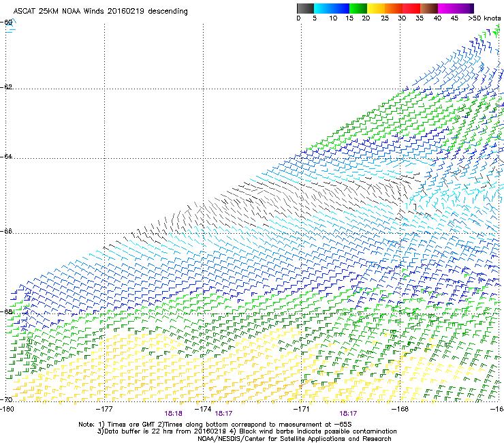Click the '-64' latitude axis label
The image size is (504, 443).
[x=6, y=156]
